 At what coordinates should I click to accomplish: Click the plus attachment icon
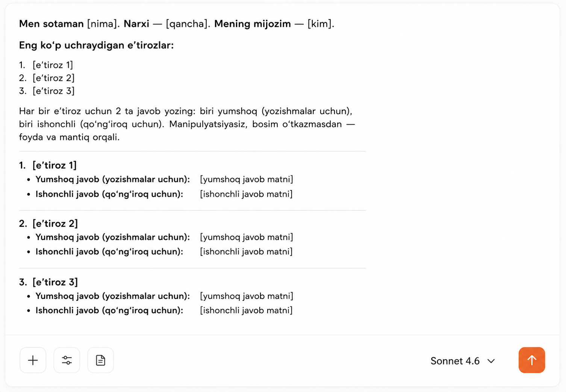coord(33,360)
